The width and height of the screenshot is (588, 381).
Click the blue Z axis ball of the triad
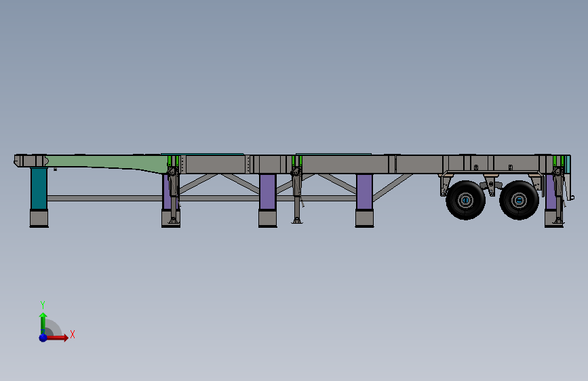tap(43, 338)
